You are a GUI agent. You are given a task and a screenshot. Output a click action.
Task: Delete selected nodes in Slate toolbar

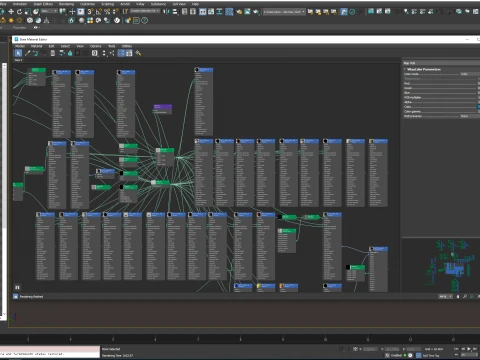point(53,53)
